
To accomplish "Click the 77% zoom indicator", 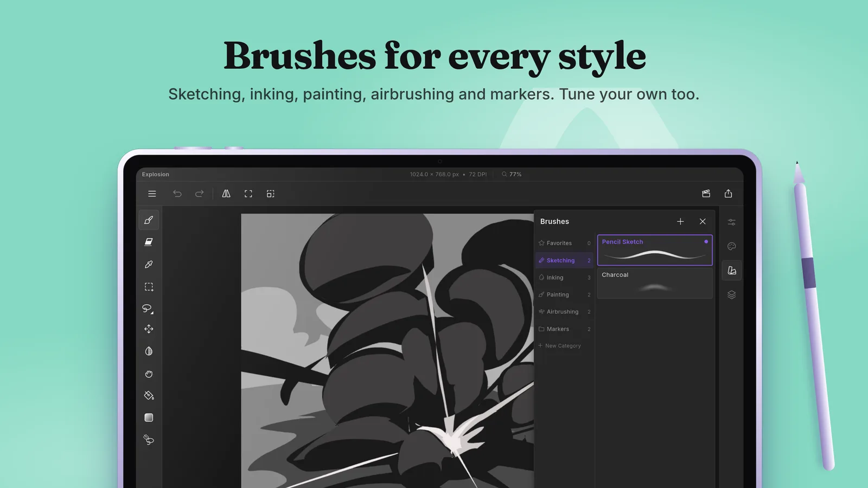I will [x=512, y=174].
